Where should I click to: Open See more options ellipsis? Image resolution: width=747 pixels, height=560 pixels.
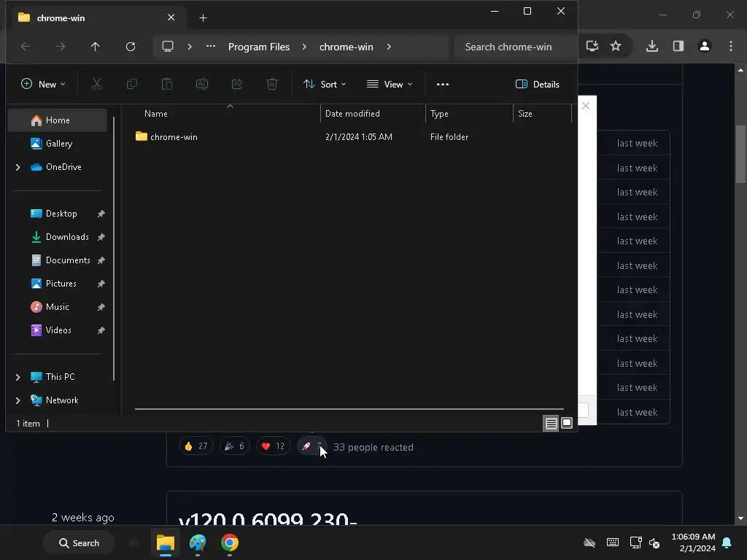tap(443, 85)
